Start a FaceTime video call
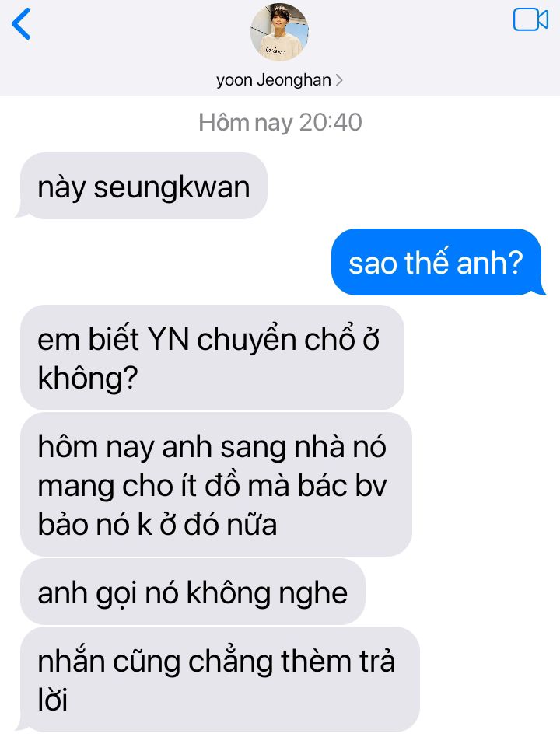The height and width of the screenshot is (737, 560). [x=530, y=19]
